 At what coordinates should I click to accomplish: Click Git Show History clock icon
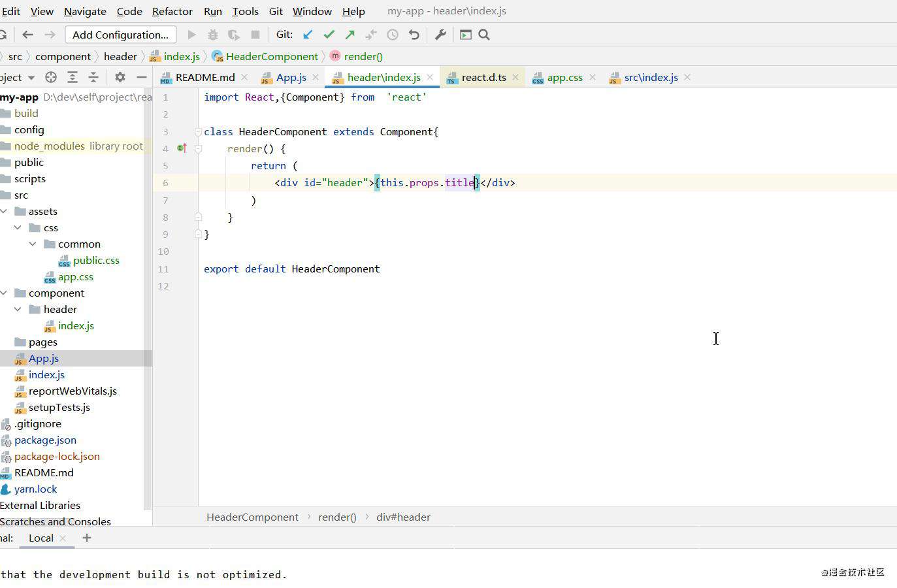(x=393, y=35)
